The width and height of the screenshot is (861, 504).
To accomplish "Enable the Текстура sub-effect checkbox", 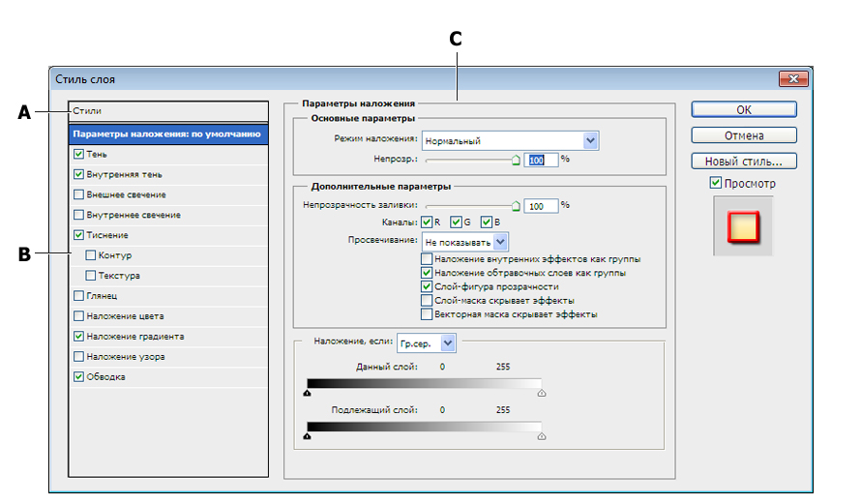I will (x=91, y=276).
